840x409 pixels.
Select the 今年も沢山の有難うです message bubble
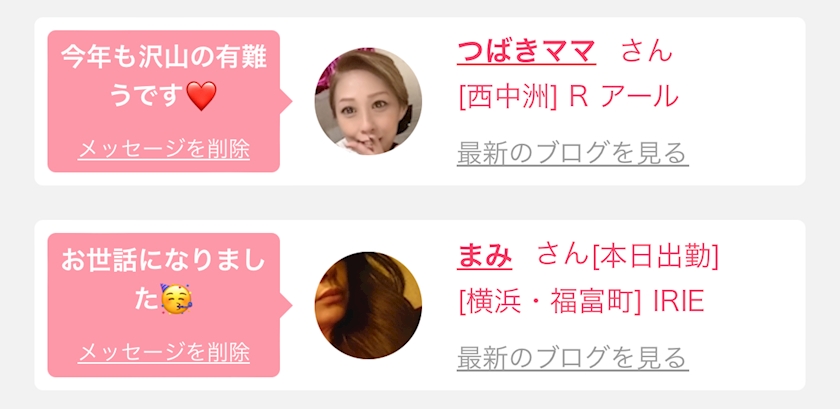pos(164,101)
